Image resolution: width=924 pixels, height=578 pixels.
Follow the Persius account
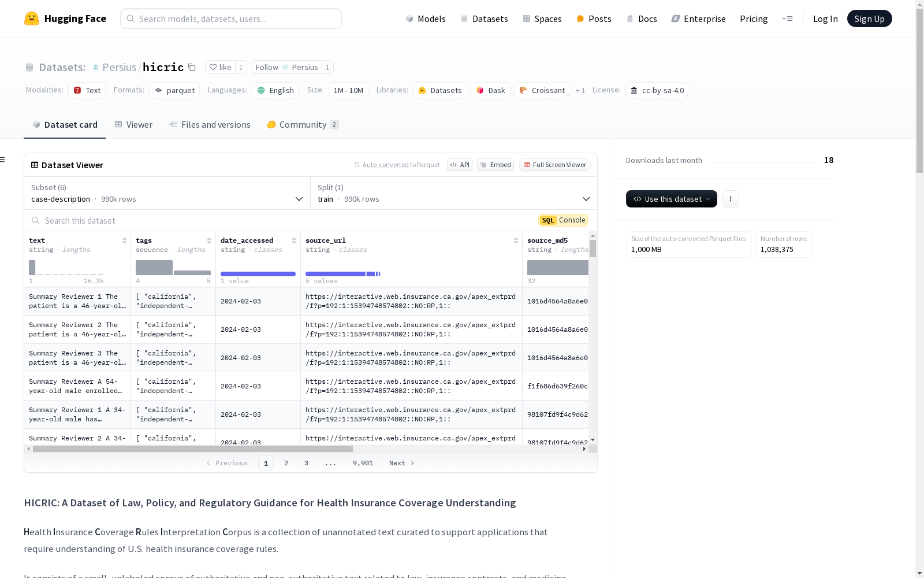[287, 67]
